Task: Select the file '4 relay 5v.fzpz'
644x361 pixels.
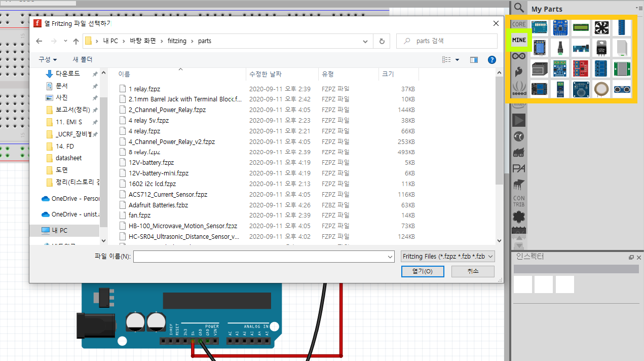Action: click(148, 120)
